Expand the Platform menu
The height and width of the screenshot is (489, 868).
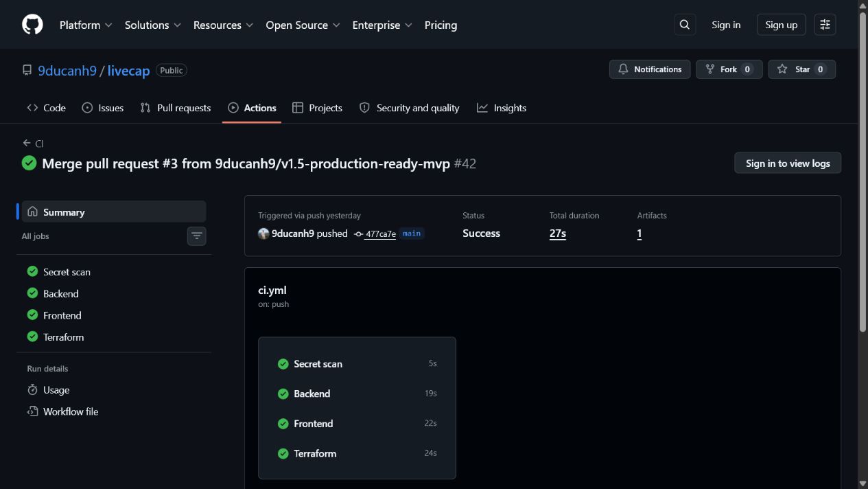click(85, 25)
